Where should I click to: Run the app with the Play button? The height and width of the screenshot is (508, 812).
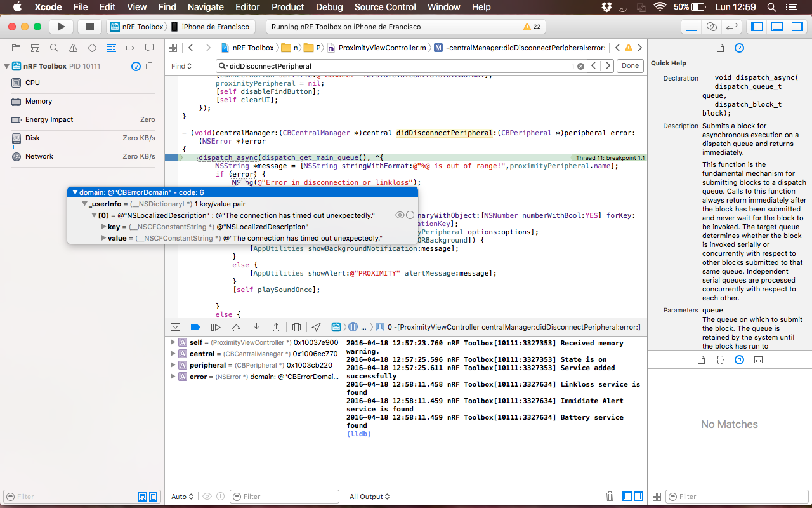click(x=61, y=27)
